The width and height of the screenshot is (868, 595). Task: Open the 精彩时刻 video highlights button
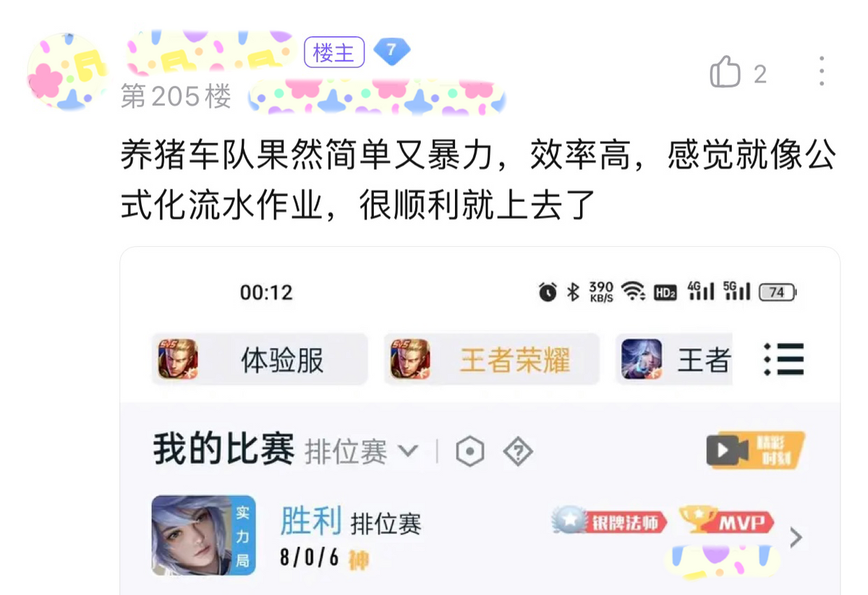click(x=756, y=450)
